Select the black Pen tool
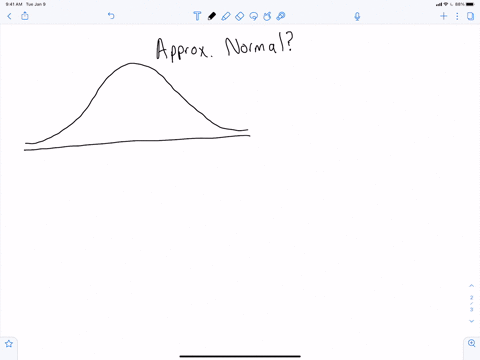 click(x=211, y=16)
